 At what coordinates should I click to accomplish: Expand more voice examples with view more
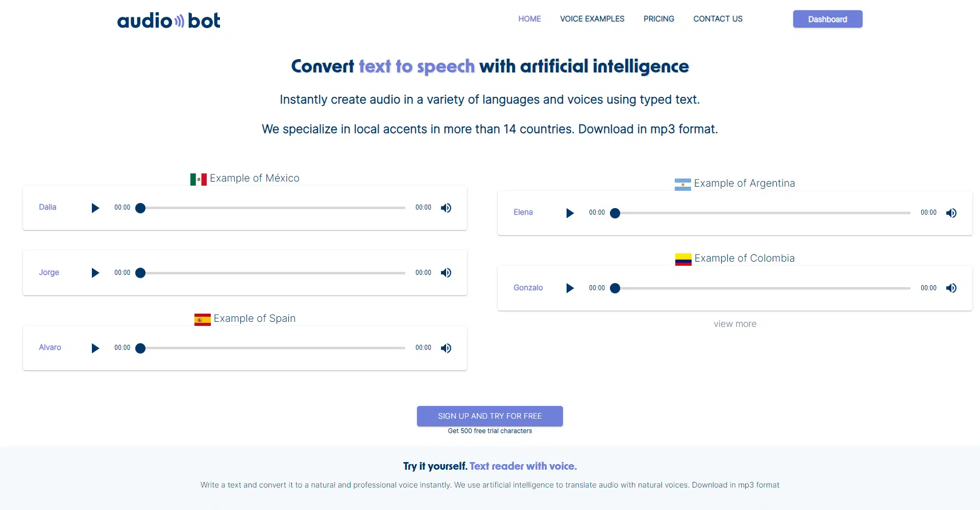(735, 324)
